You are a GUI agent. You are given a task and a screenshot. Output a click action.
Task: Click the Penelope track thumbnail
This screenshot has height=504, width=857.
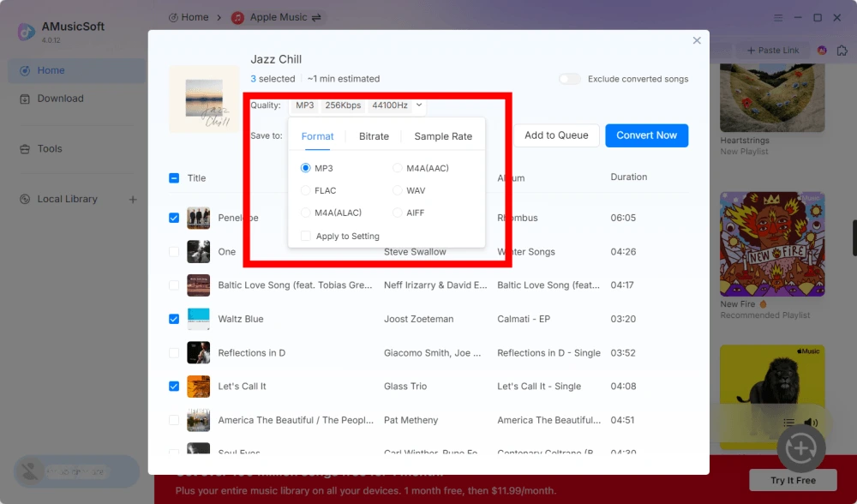[x=199, y=218]
